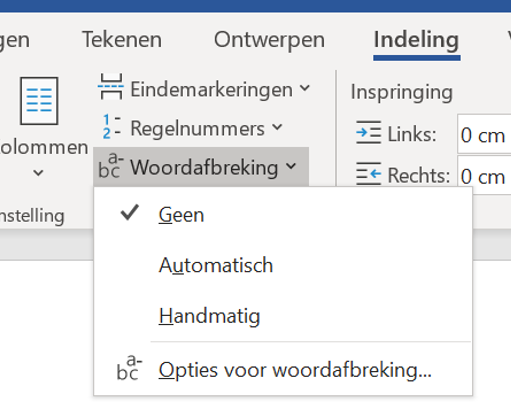Screen dimensions: 511x419
Task: Click the Eindemarkeringen breaks icon
Action: (x=111, y=87)
